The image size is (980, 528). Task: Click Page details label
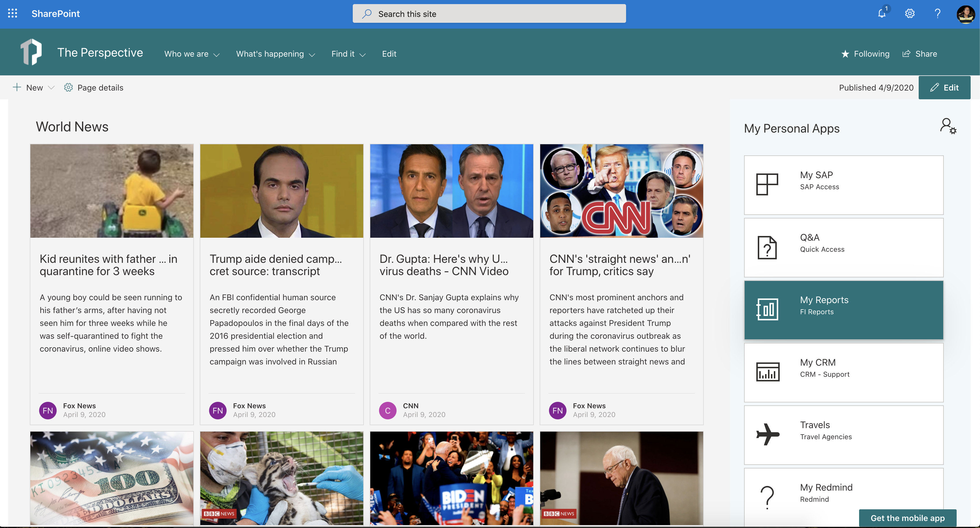(x=100, y=88)
